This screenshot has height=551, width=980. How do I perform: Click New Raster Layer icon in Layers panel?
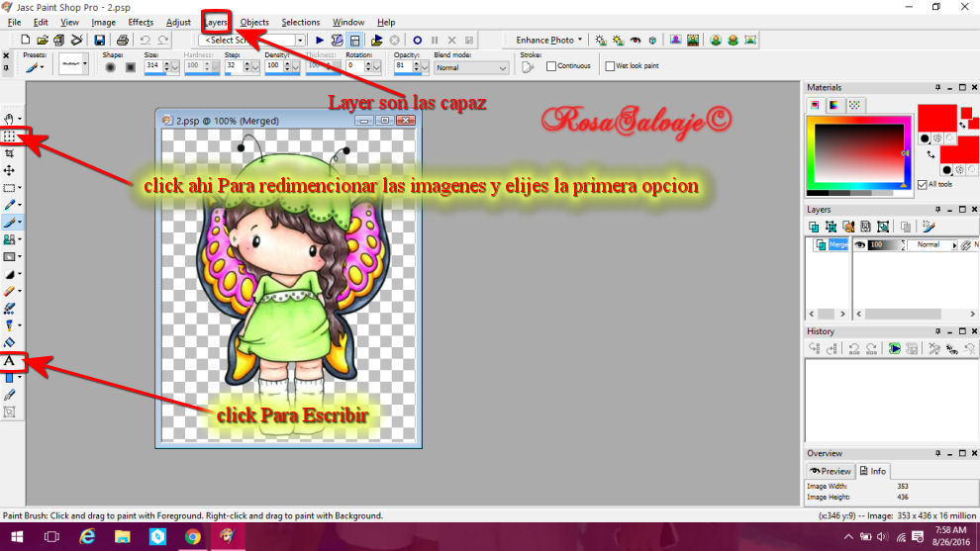click(815, 227)
